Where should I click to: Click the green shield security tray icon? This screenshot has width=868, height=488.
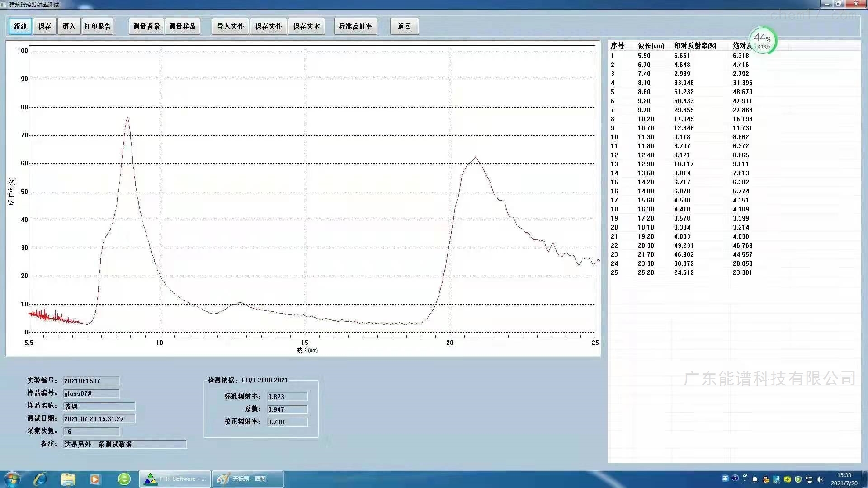[x=798, y=479]
